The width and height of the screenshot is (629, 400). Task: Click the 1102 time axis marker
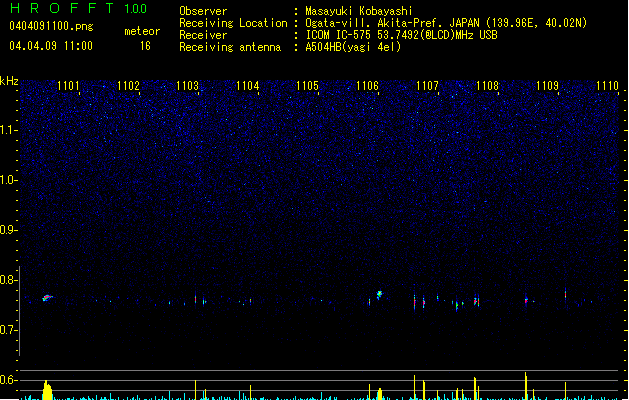128,86
